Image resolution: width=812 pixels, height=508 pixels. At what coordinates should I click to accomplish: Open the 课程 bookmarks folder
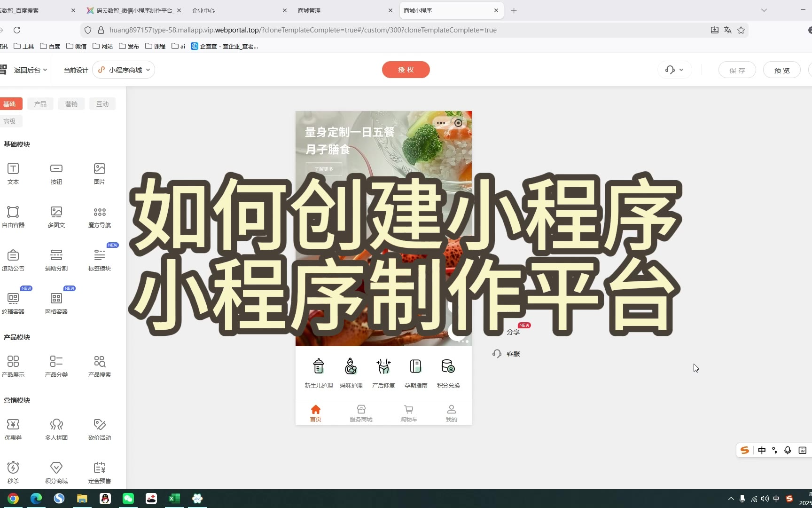coord(156,46)
